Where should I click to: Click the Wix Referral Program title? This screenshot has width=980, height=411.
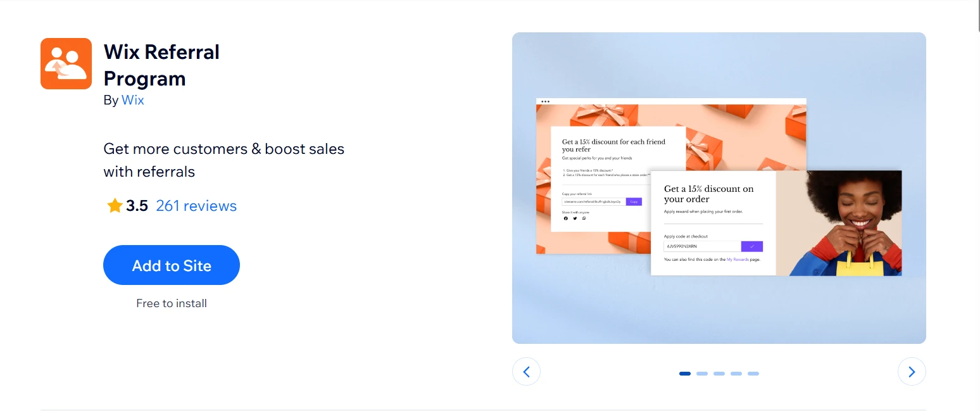click(x=161, y=65)
